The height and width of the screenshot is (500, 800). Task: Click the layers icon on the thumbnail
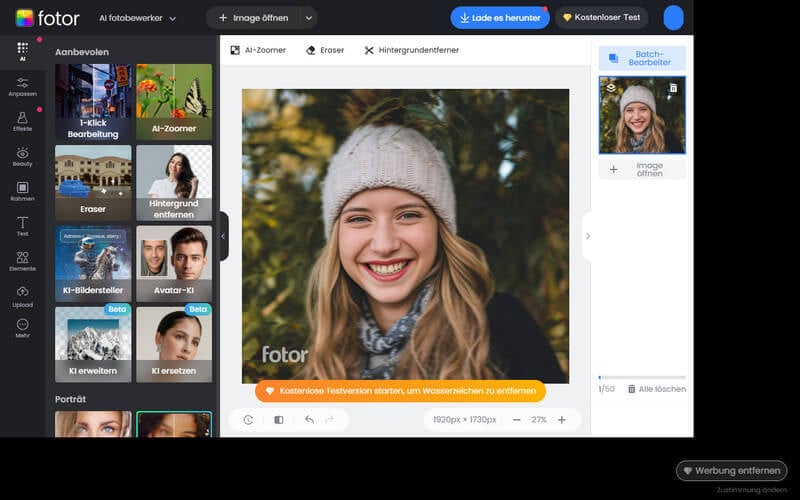[611, 88]
